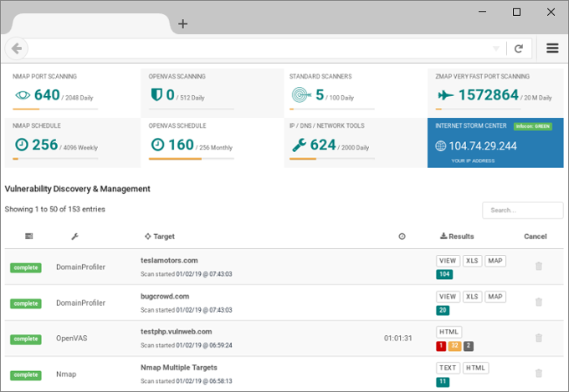Click the OpenVAS Schedule clock icon
Screen dimensions: 569x392
157,145
